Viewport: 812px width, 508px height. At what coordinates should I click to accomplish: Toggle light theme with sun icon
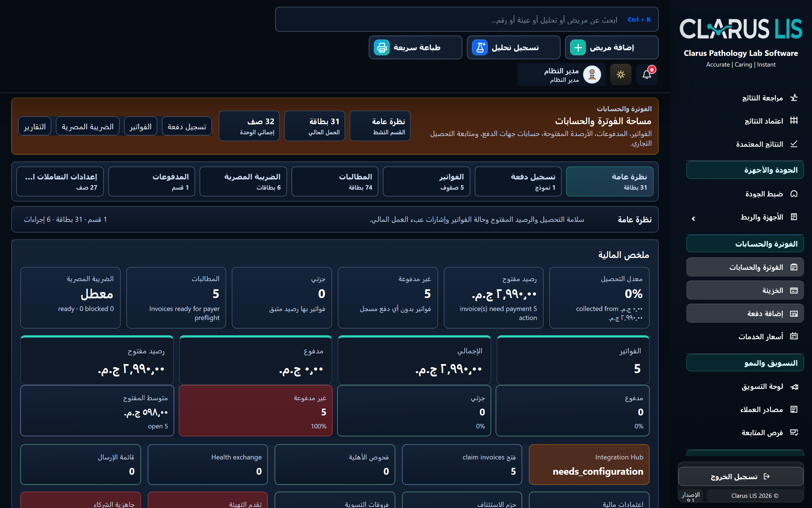coord(620,75)
